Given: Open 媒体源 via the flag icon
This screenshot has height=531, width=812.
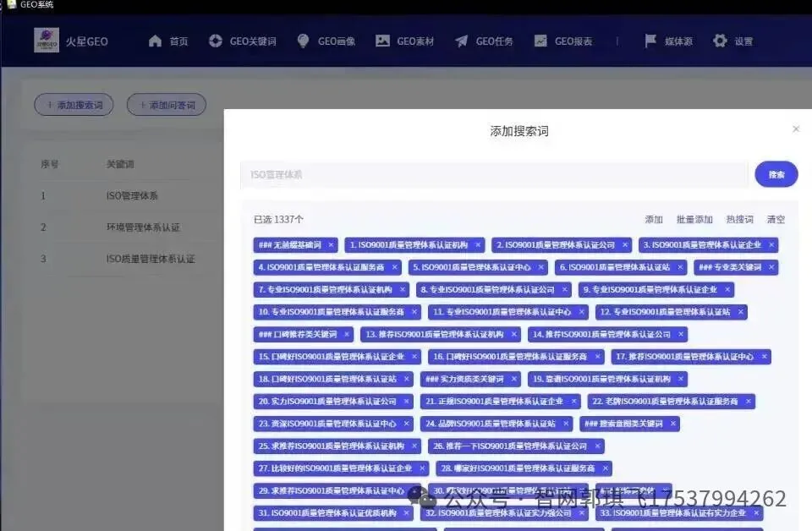Looking at the screenshot, I should click(x=650, y=40).
